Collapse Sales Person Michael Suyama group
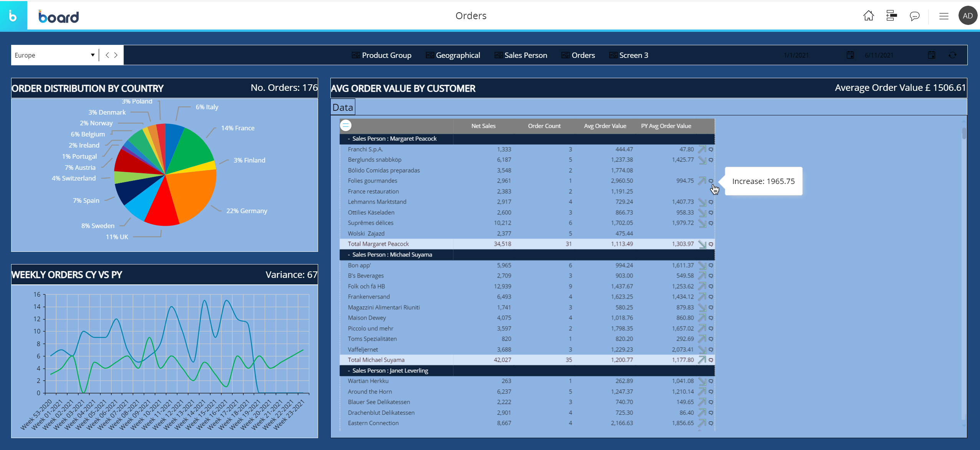Viewport: 980px width, 450px height. tap(349, 255)
